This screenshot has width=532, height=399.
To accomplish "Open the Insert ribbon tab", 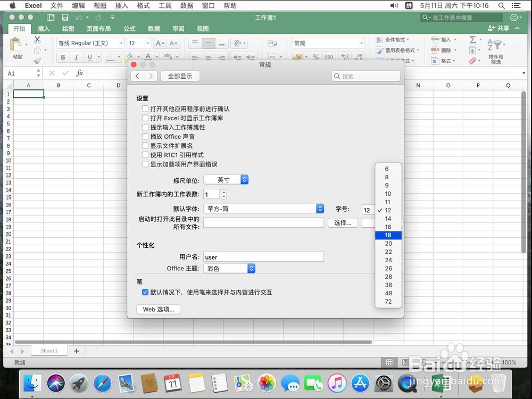I will coord(44,29).
